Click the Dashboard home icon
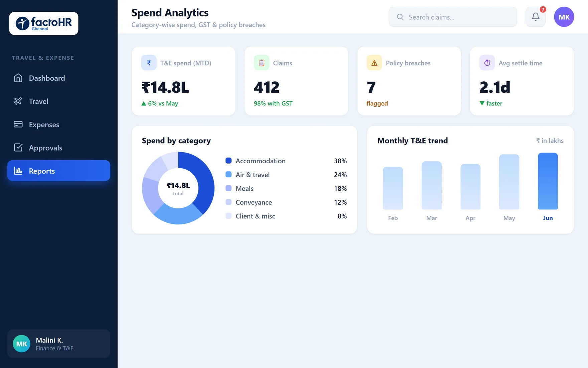Image resolution: width=588 pixels, height=368 pixels. click(x=18, y=78)
